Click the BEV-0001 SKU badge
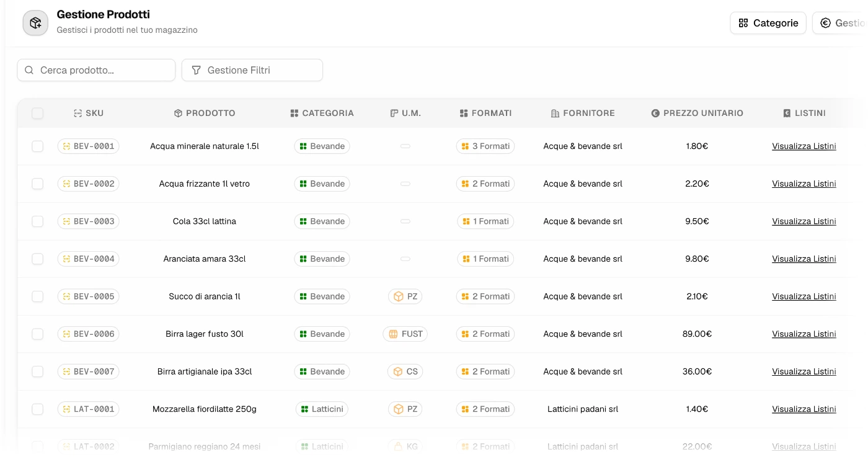The width and height of the screenshot is (868, 457). (88, 146)
